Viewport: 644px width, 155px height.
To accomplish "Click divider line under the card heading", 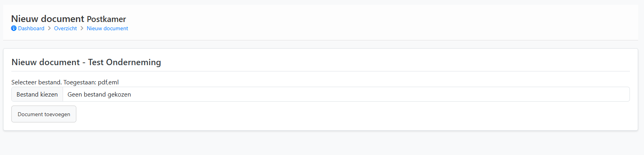I will (x=321, y=71).
